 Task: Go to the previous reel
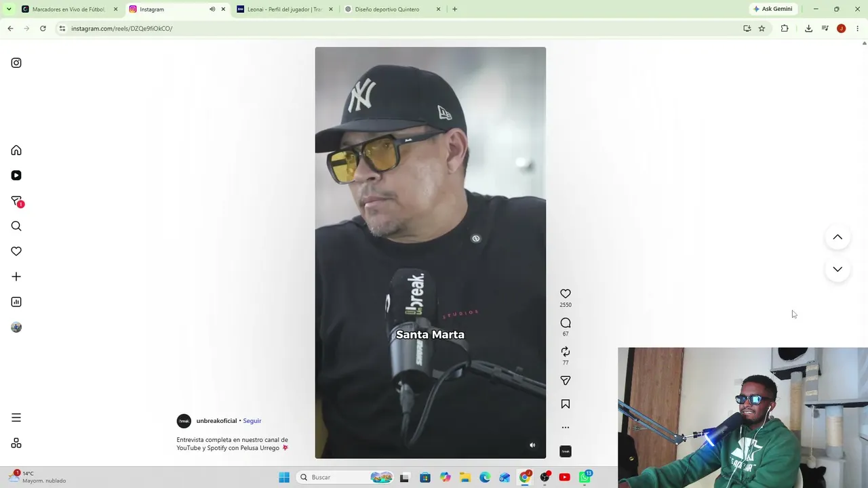point(837,237)
